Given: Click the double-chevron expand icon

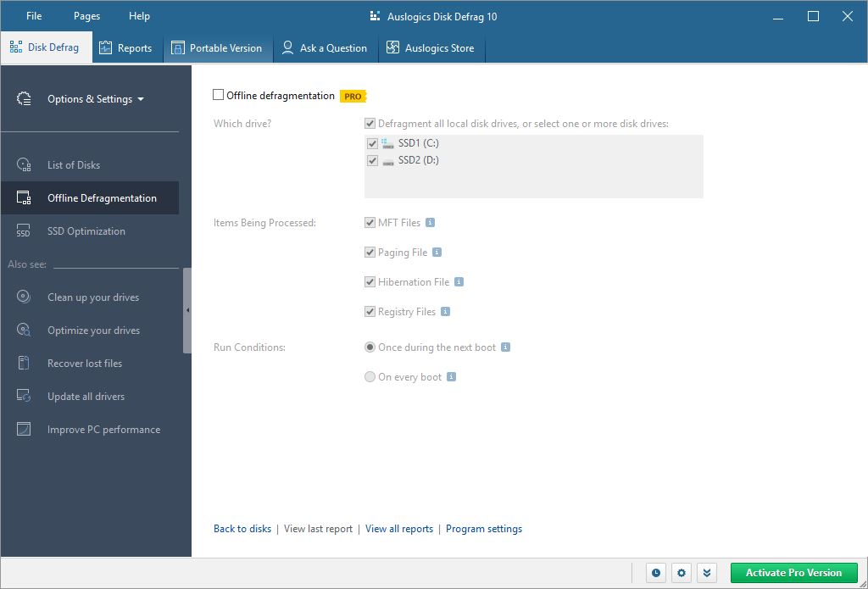Looking at the screenshot, I should [x=707, y=572].
